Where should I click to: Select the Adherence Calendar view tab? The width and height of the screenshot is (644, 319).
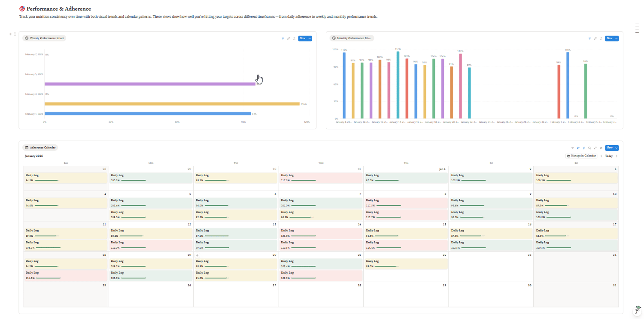coord(40,148)
